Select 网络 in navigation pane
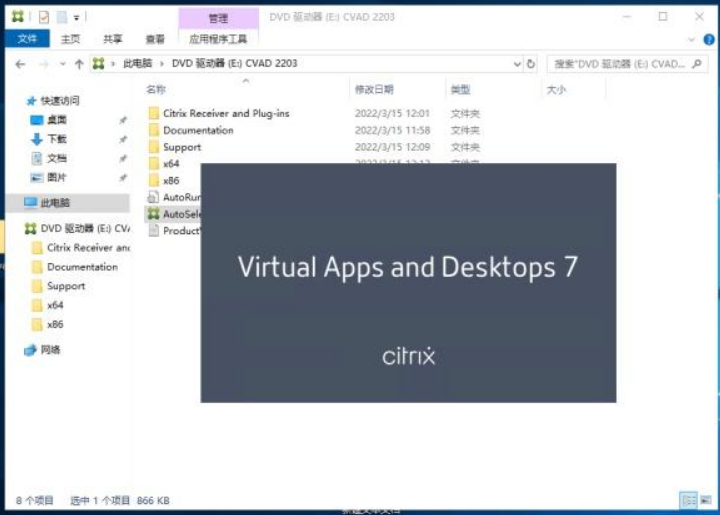Viewport: 720px width, 515px height. [42, 350]
